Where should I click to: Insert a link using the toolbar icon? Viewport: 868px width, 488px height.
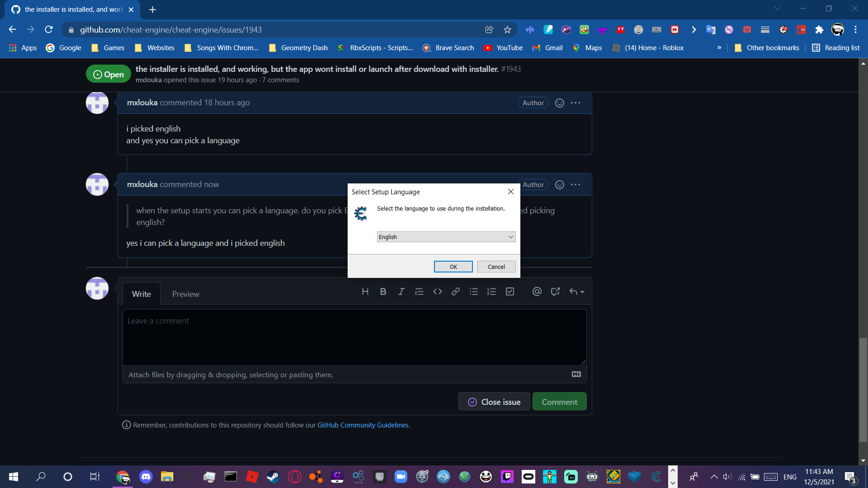coord(455,291)
